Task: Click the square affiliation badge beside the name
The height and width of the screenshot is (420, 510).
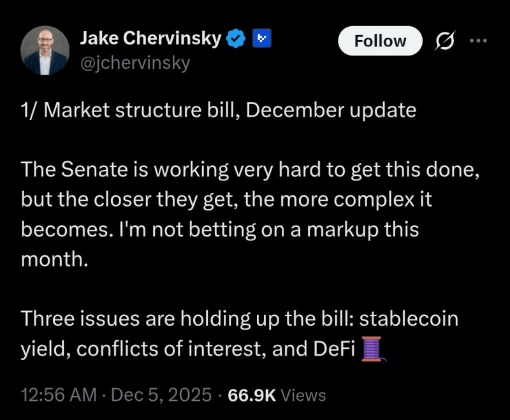Action: [261, 40]
